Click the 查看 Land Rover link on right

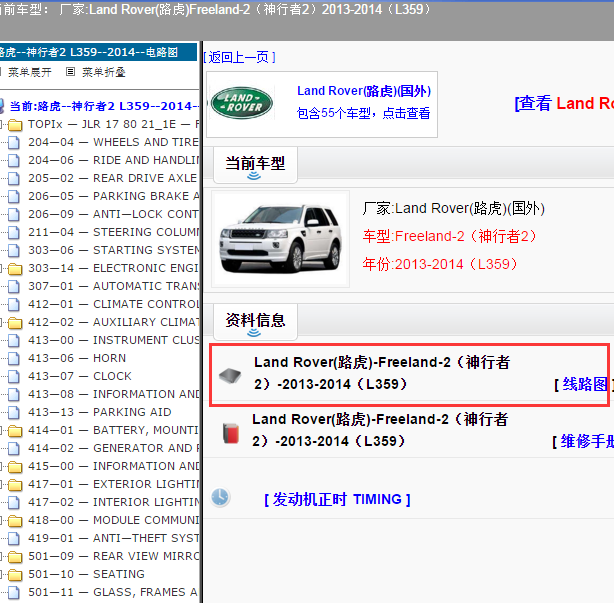pyautogui.click(x=564, y=103)
